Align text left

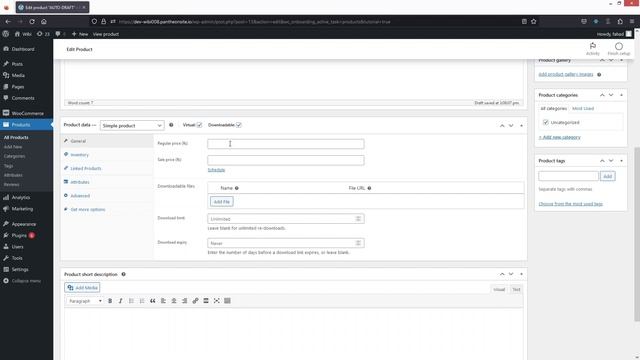(x=163, y=301)
